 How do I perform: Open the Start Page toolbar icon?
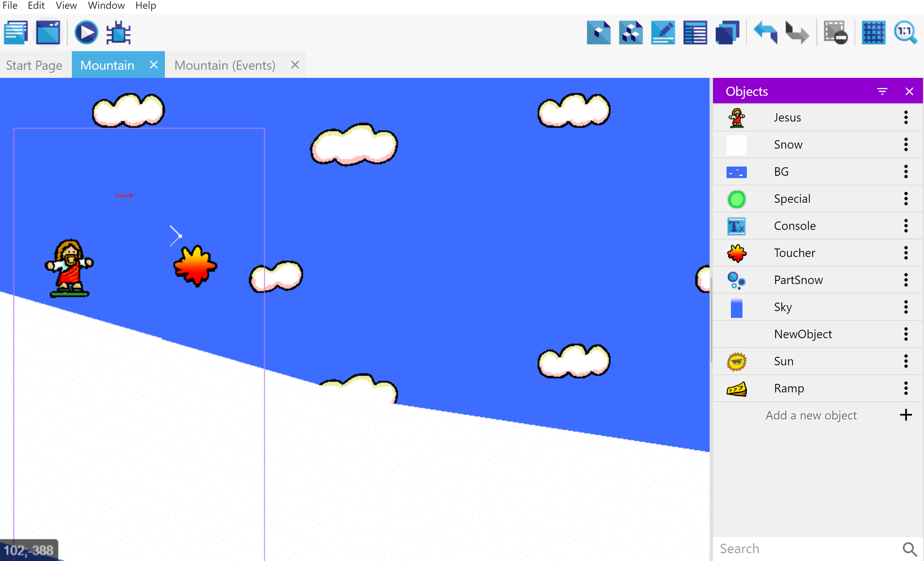pyautogui.click(x=48, y=33)
